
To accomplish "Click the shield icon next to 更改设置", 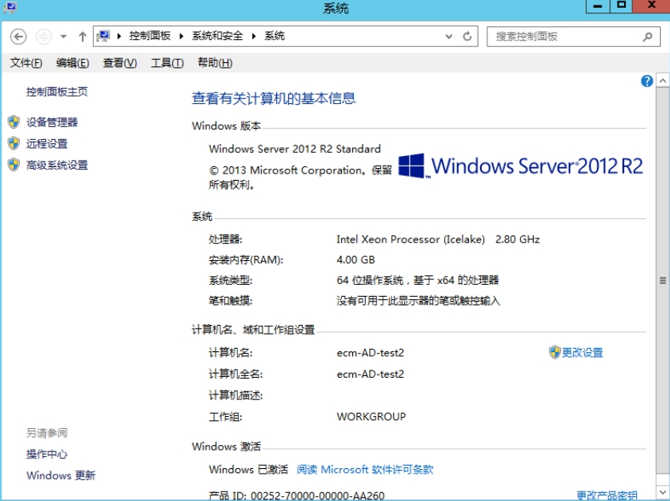I will point(555,352).
